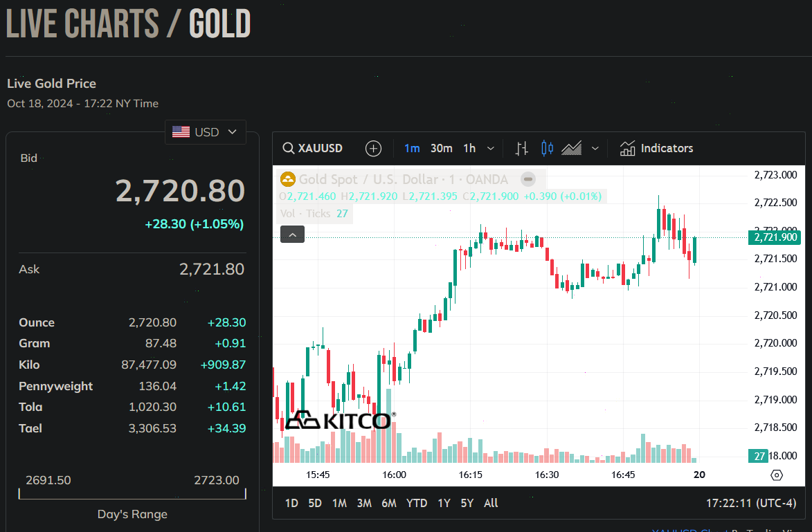Open chart scale settings hexagon icon

[776, 475]
